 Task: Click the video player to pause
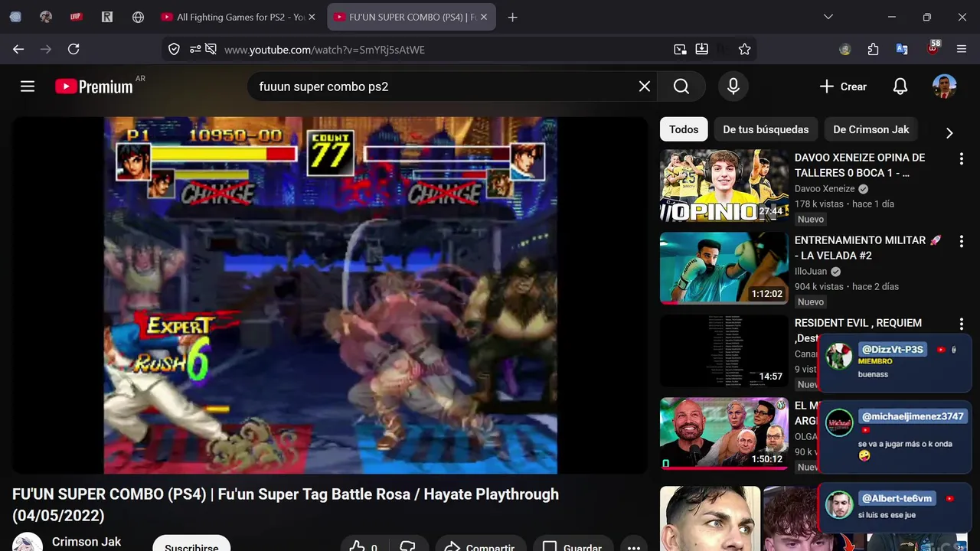[x=330, y=295]
